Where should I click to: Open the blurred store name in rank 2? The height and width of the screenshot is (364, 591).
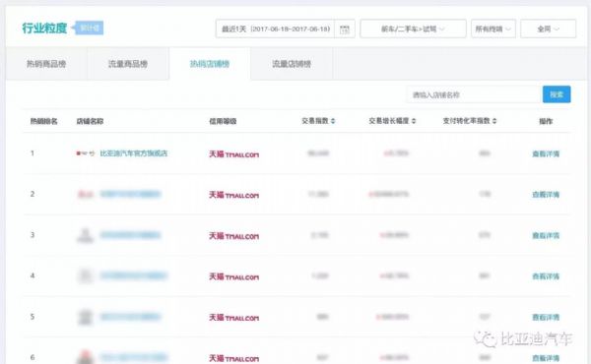130,194
